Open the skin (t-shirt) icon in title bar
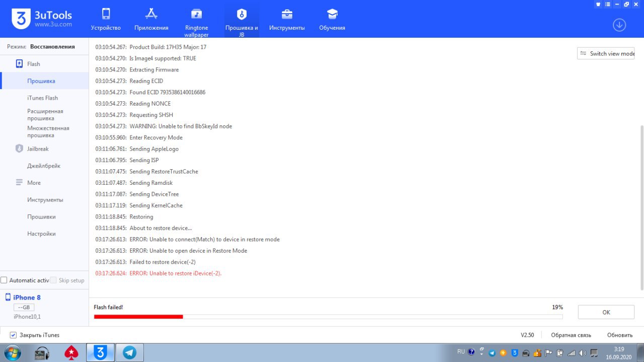 [x=598, y=4]
